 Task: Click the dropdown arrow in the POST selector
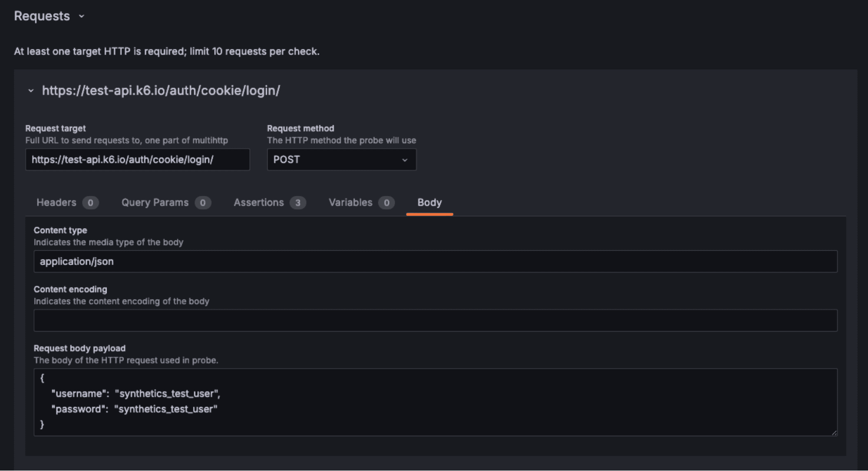405,160
